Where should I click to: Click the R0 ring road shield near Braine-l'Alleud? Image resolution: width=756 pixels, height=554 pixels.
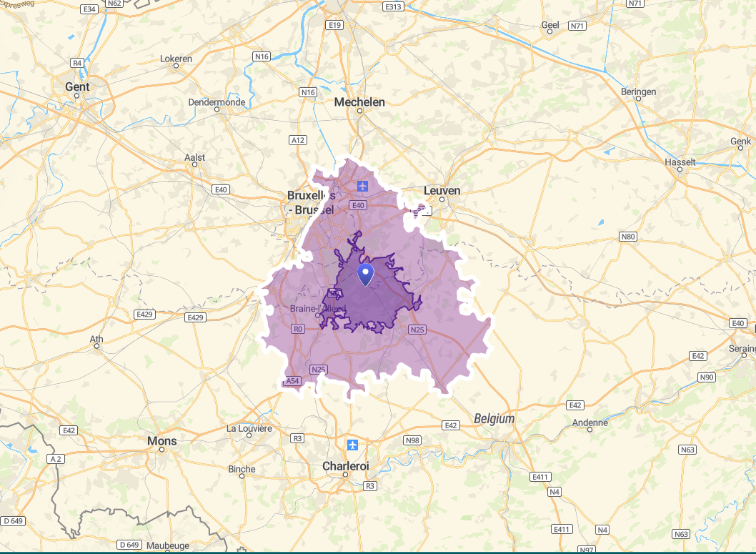point(299,329)
